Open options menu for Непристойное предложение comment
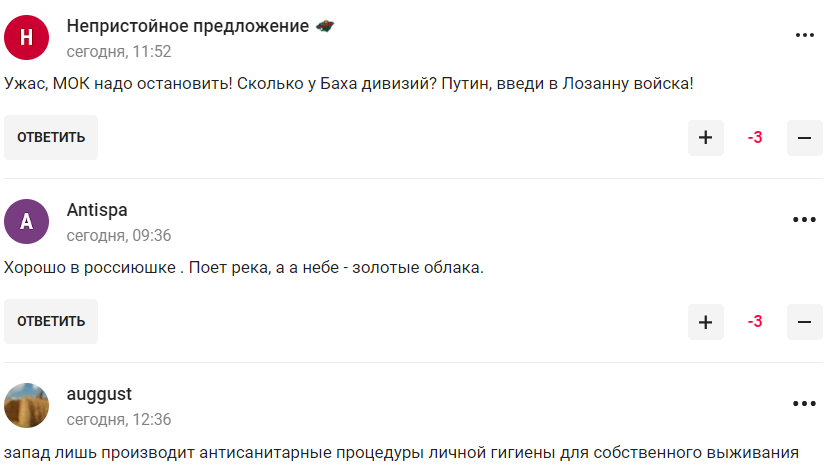Screen dimensions: 830x467 click(x=805, y=35)
